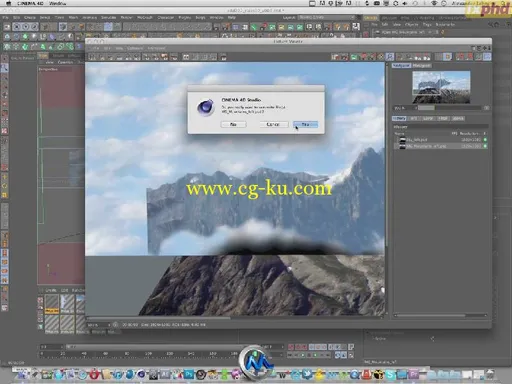
Task: Open the Layout dropdown in main window
Action: pyautogui.click(x=326, y=17)
